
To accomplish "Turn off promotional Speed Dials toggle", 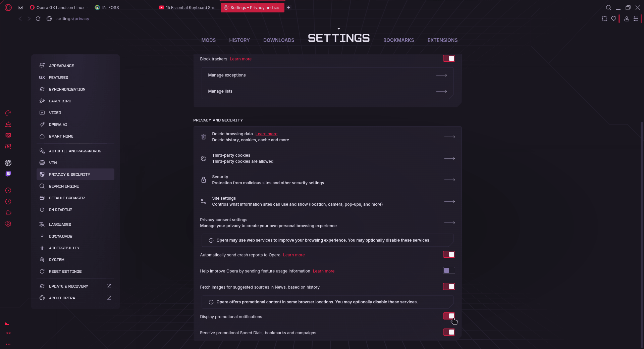I will [x=449, y=332].
